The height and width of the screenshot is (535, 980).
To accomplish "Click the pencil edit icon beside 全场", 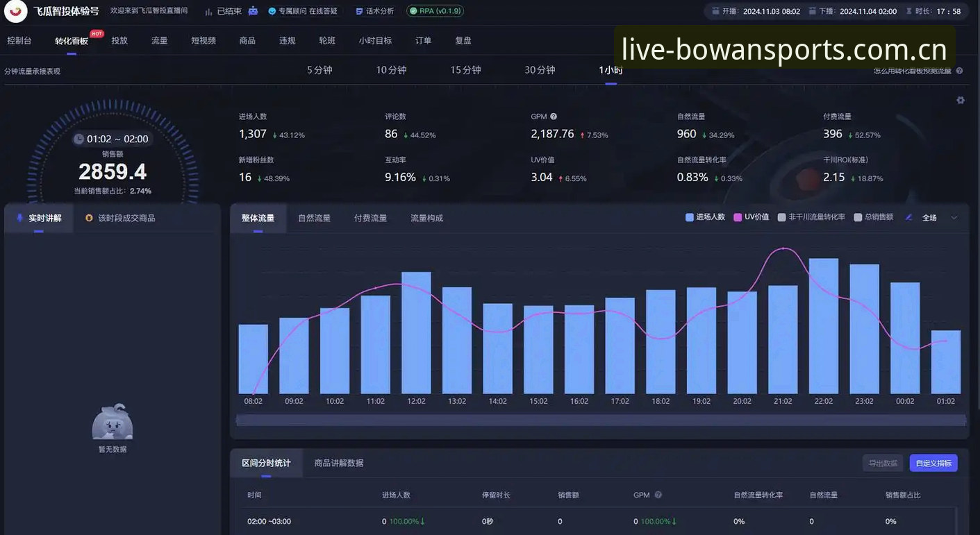I will pos(909,218).
